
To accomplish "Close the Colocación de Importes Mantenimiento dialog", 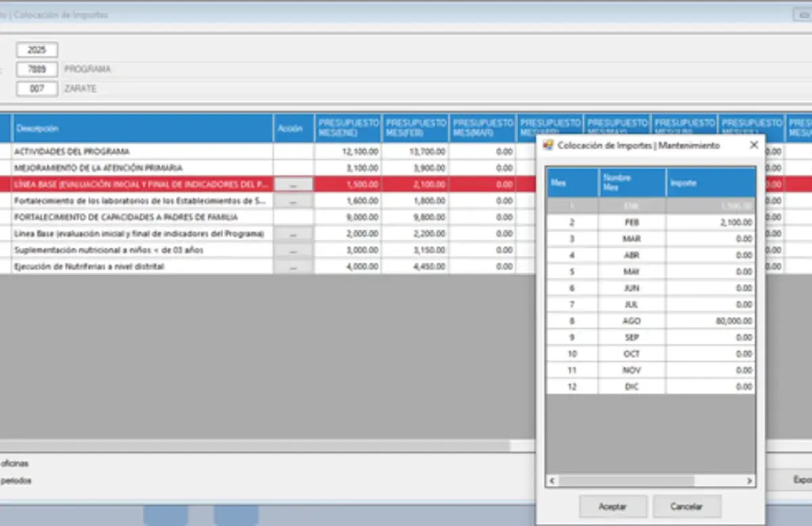I will coord(754,145).
